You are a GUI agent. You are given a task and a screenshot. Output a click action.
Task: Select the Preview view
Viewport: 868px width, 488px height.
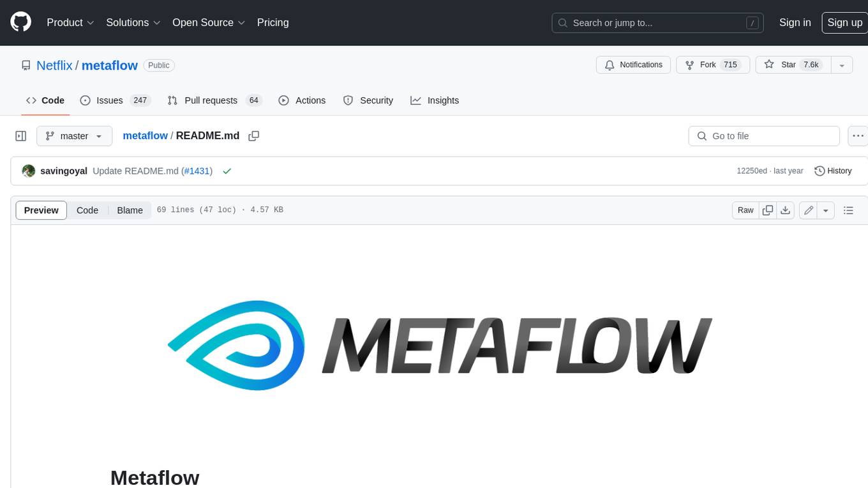click(41, 210)
